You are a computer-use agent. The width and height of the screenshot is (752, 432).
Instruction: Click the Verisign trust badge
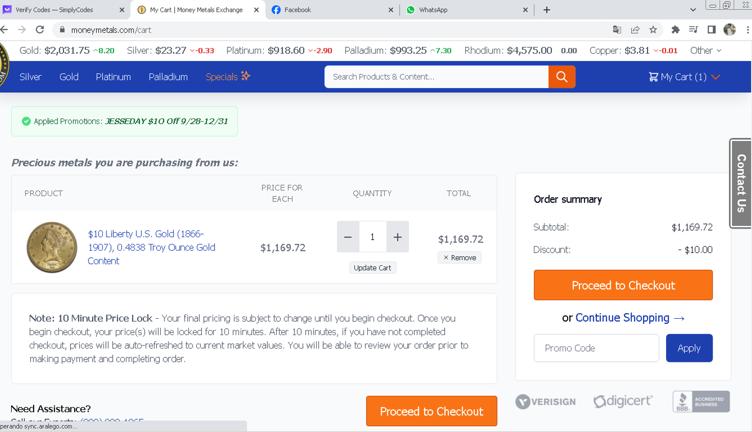coord(546,402)
